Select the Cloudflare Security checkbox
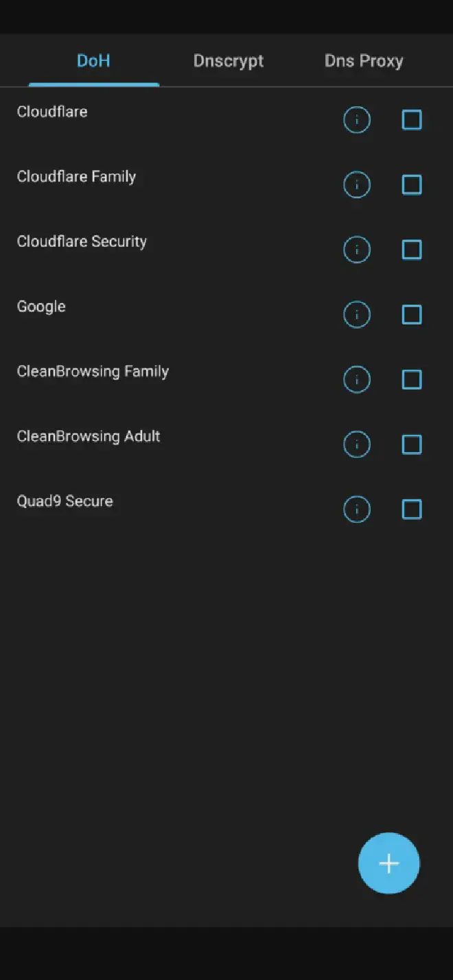This screenshot has width=453, height=980. pos(412,250)
